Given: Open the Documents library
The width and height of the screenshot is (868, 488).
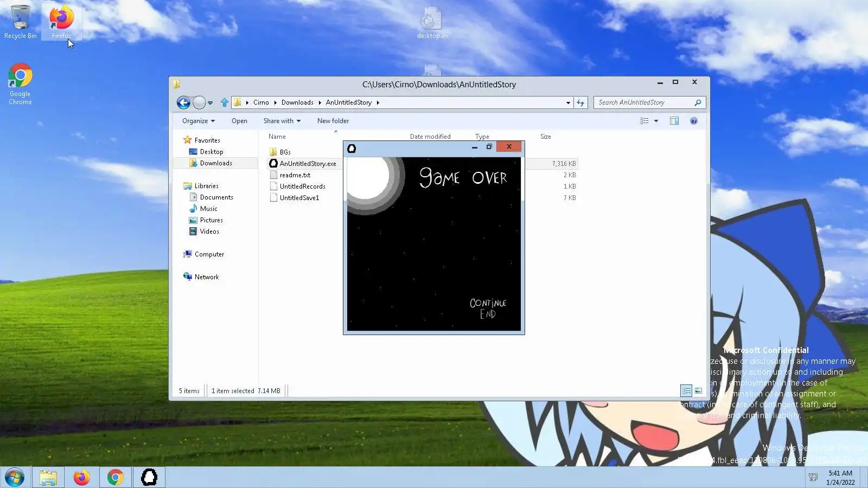Looking at the screenshot, I should coord(216,197).
